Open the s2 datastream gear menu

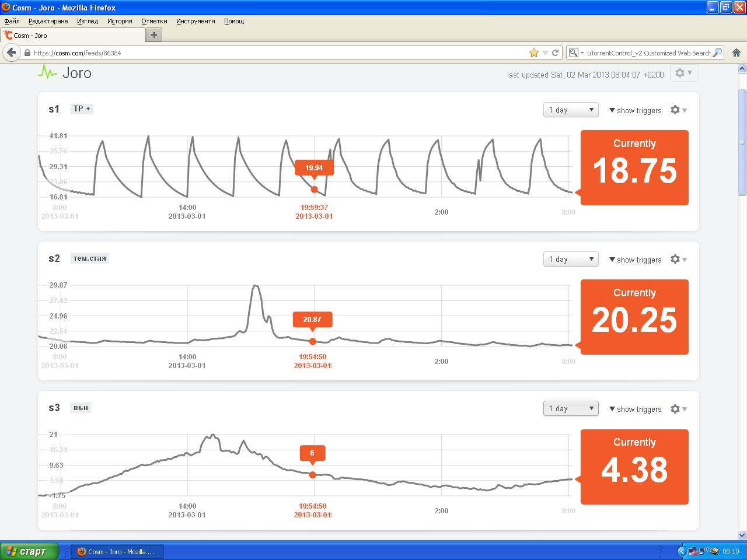pyautogui.click(x=678, y=260)
